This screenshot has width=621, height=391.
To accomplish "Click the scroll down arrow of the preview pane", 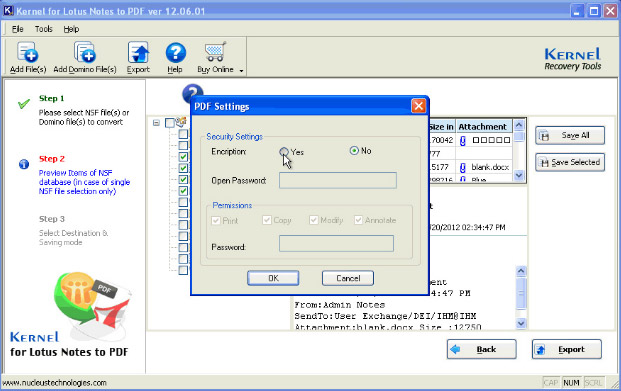I will point(521,323).
